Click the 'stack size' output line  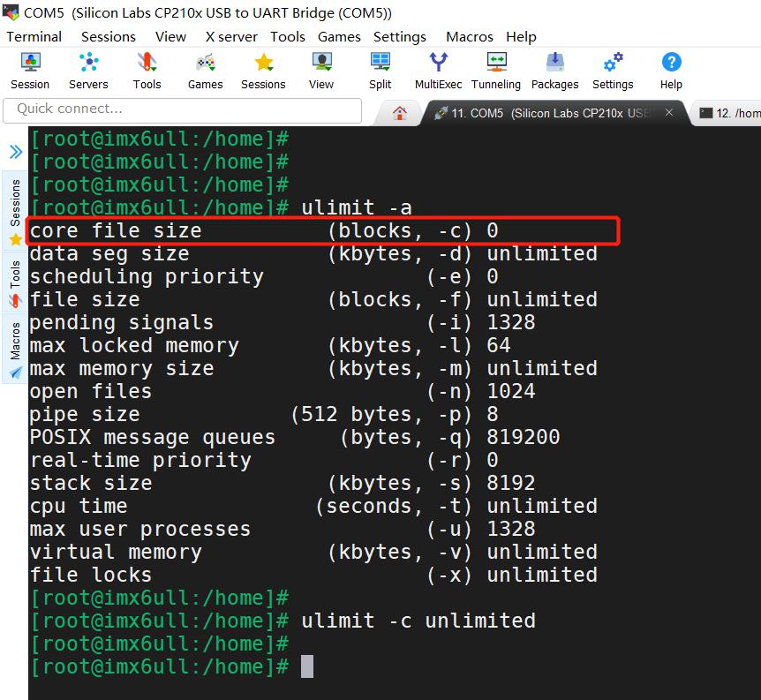(283, 483)
